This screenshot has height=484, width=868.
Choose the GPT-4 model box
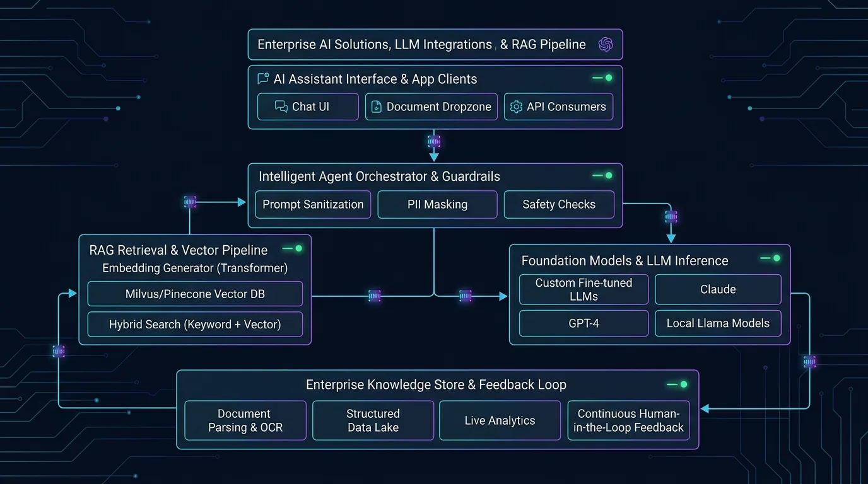(x=584, y=323)
